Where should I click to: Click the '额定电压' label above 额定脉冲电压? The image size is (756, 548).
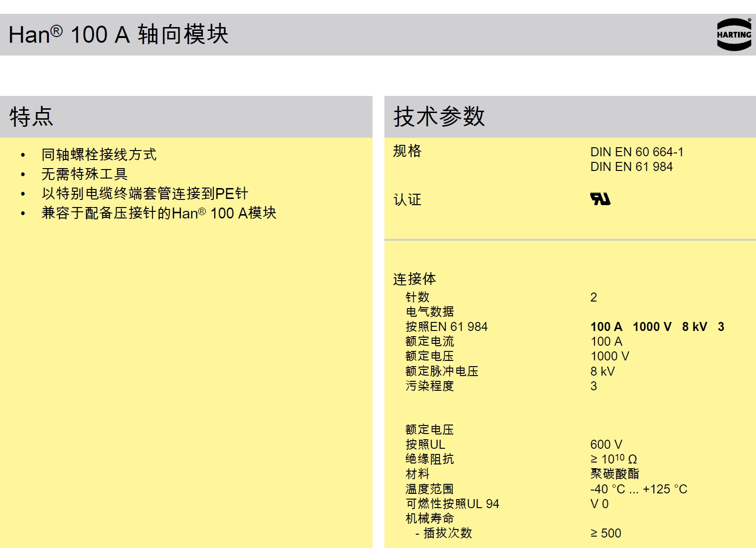click(430, 356)
